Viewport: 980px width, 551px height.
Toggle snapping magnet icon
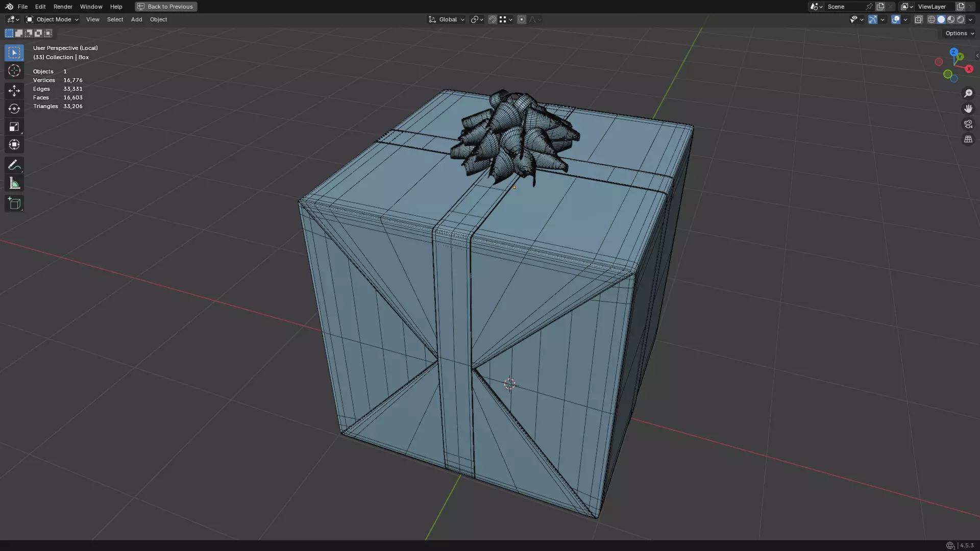tap(493, 19)
